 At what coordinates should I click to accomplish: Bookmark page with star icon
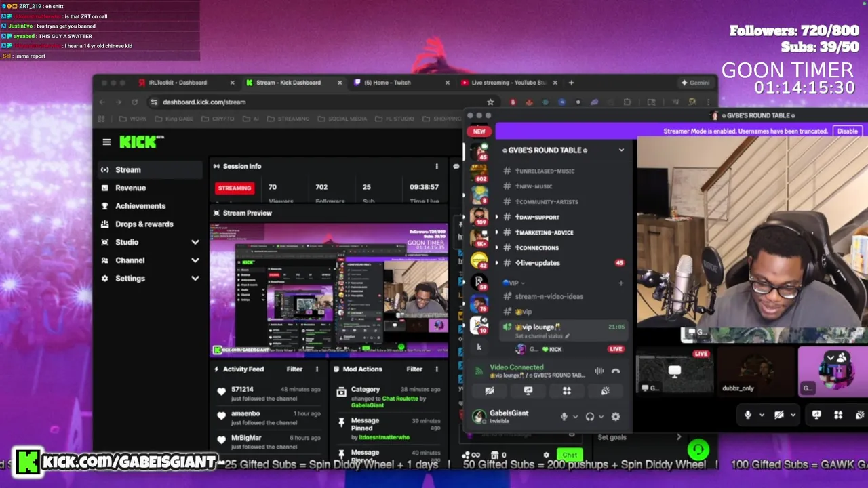pyautogui.click(x=490, y=102)
